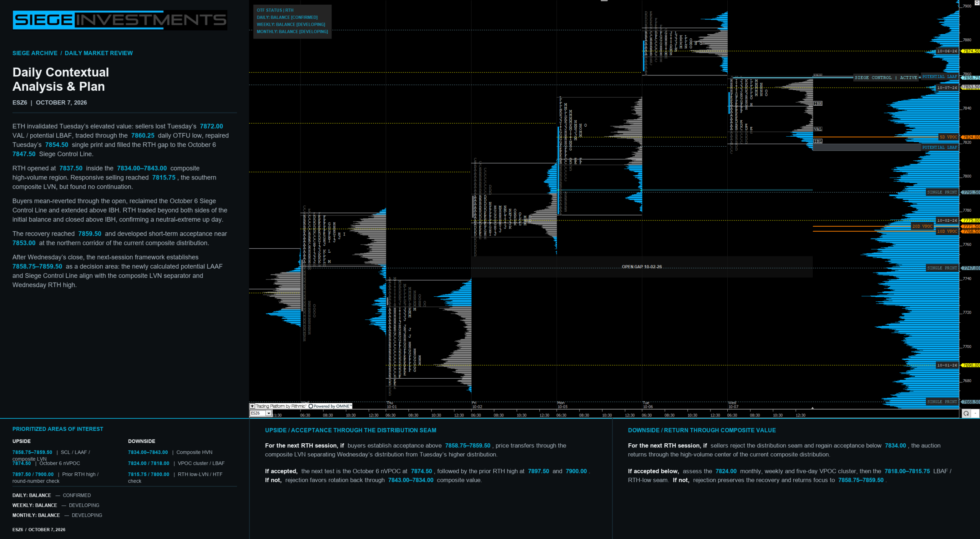This screenshot has height=539, width=980.
Task: Select the yellow 7775.00 price marker
Action: click(970, 220)
